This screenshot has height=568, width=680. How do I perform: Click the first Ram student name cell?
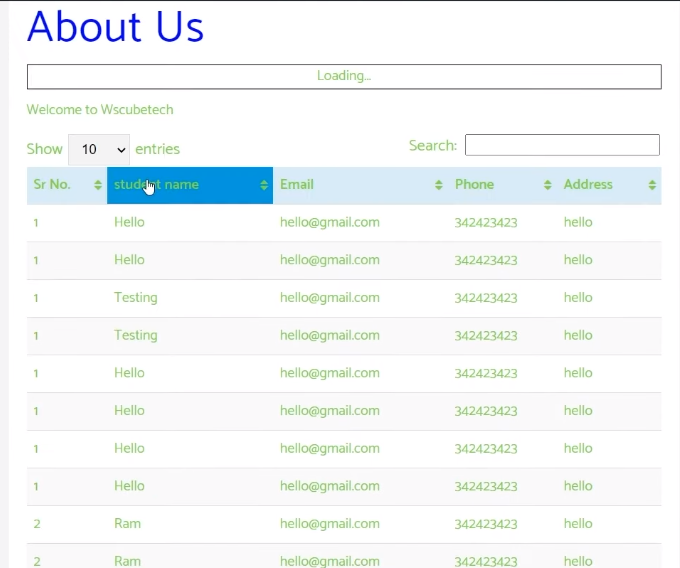[128, 524]
